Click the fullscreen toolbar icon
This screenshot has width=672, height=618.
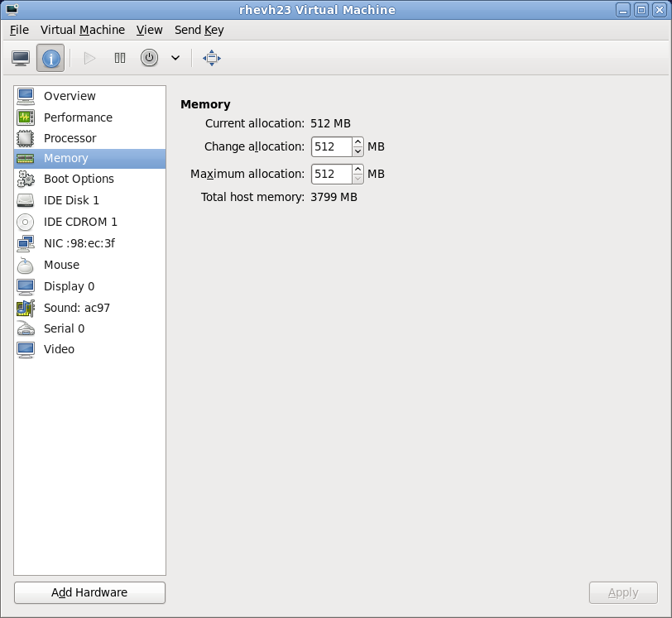[211, 58]
